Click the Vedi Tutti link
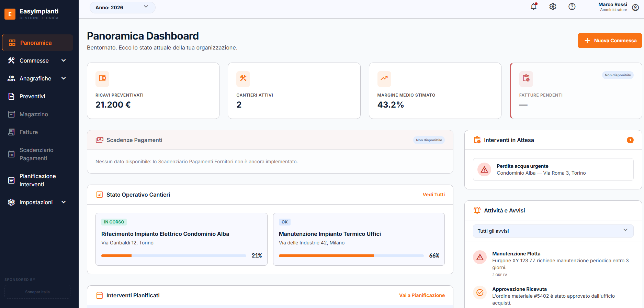 tap(433, 195)
